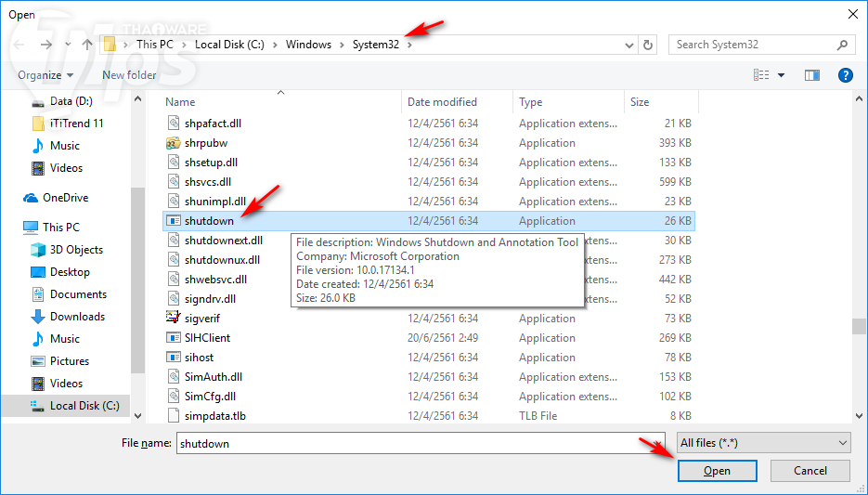Click the sihost application icon
The height and width of the screenshot is (495, 868).
[174, 358]
